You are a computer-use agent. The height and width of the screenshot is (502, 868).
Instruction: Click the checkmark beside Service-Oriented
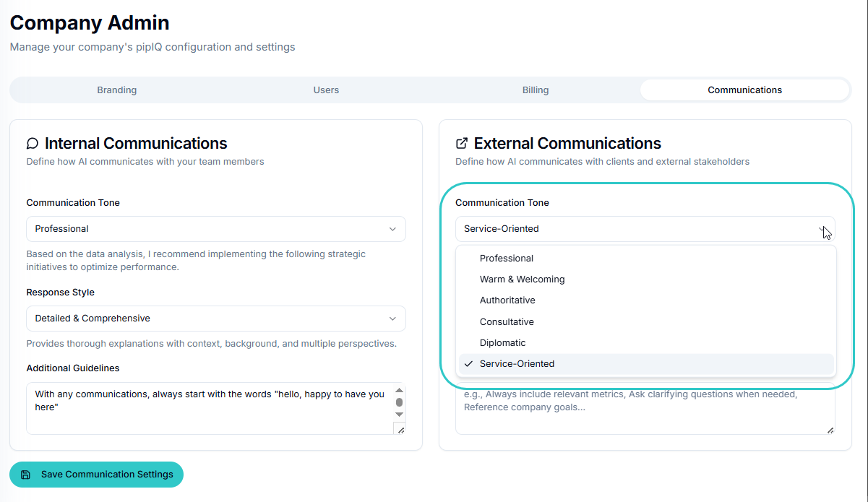pyautogui.click(x=468, y=364)
